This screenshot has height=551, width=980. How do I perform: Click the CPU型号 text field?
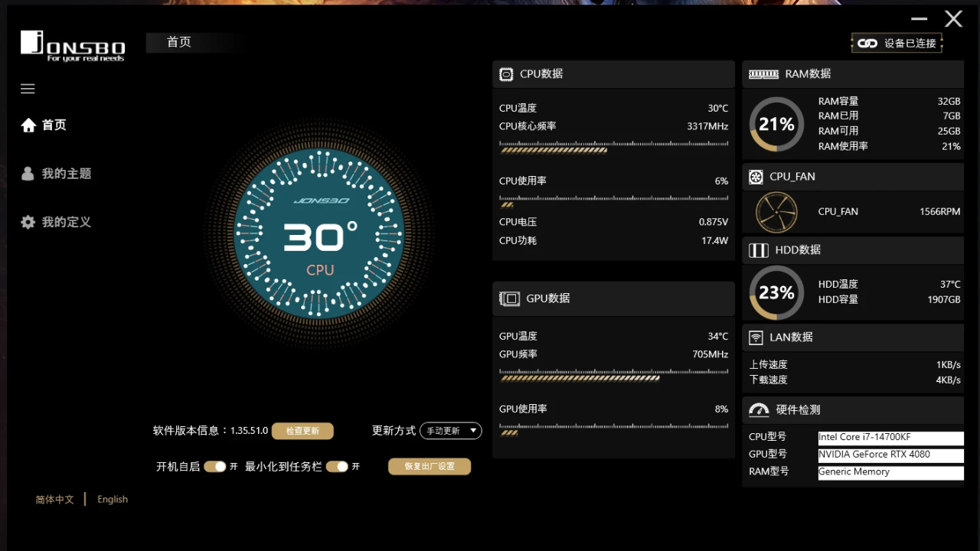(x=890, y=438)
